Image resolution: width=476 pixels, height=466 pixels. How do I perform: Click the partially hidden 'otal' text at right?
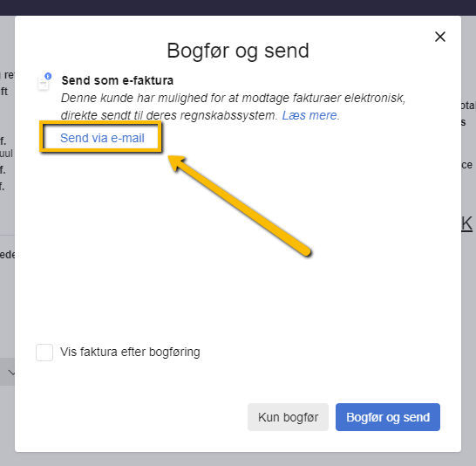point(468,106)
